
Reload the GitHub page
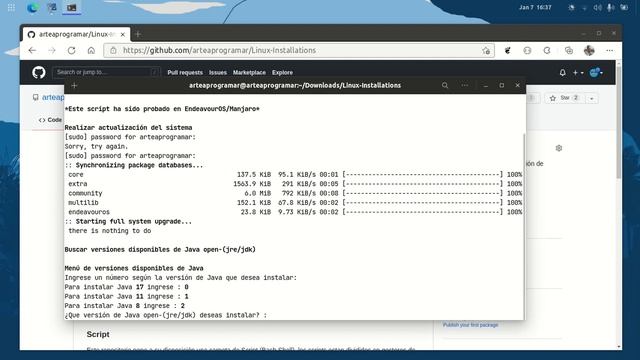tap(71, 50)
